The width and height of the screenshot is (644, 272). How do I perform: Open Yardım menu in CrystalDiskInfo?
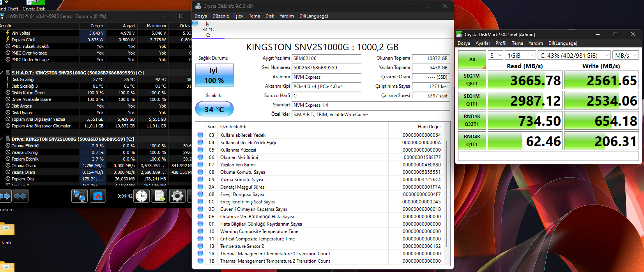pos(287,16)
